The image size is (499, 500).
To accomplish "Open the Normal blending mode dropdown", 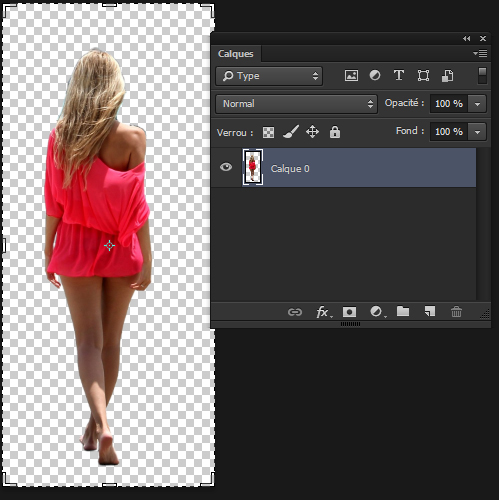I will click(296, 104).
